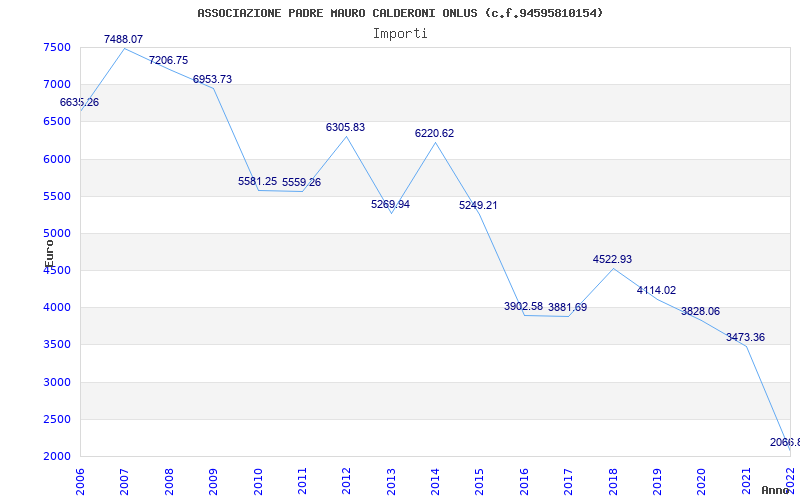800x500 pixels.
Task: Select the 5581.25 data label
Action: (258, 181)
